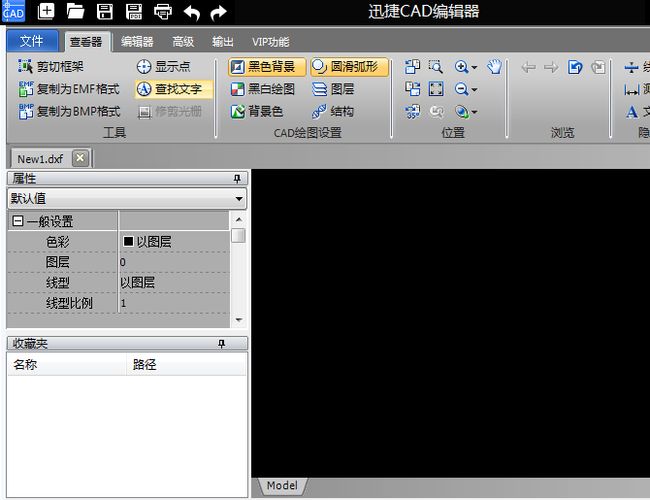Toggle the 黑色背景 black background option
Image resolution: width=650 pixels, height=500 pixels.
point(267,67)
